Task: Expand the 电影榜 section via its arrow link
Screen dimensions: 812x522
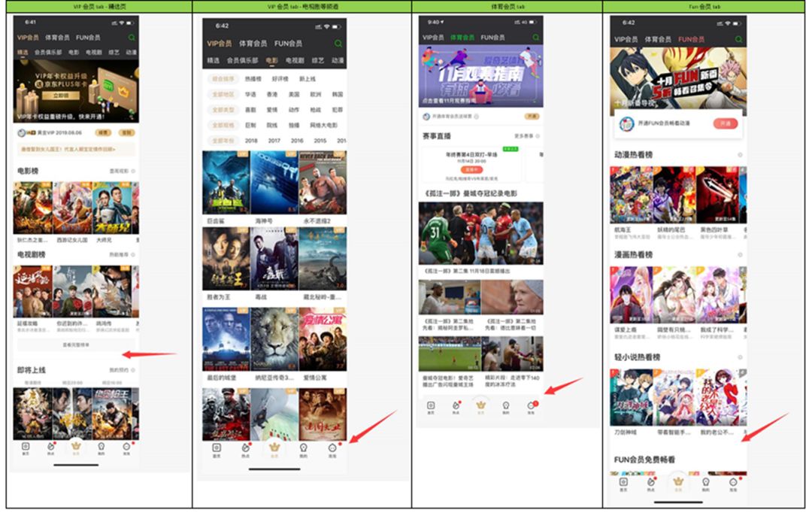Action: point(123,171)
